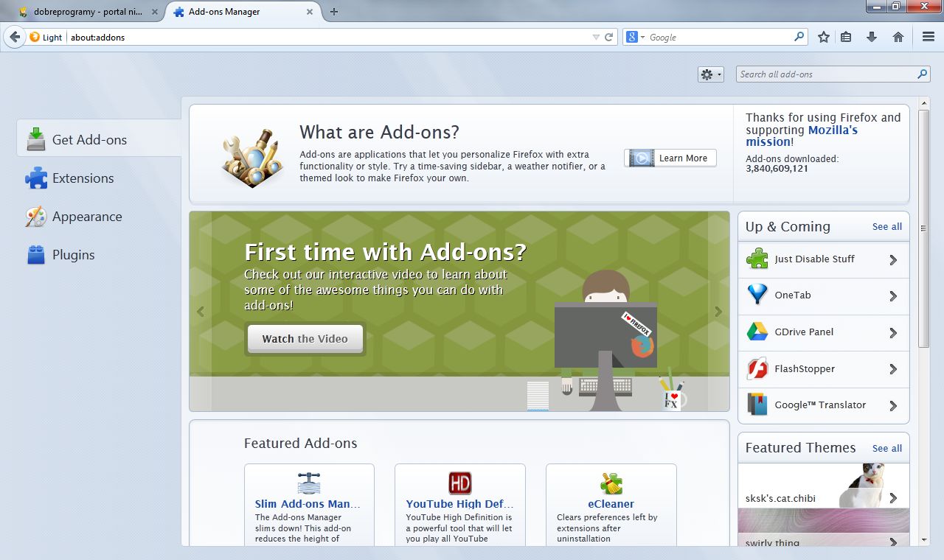The width and height of the screenshot is (944, 560).
Task: Click the Google Translator icon
Action: tap(757, 405)
